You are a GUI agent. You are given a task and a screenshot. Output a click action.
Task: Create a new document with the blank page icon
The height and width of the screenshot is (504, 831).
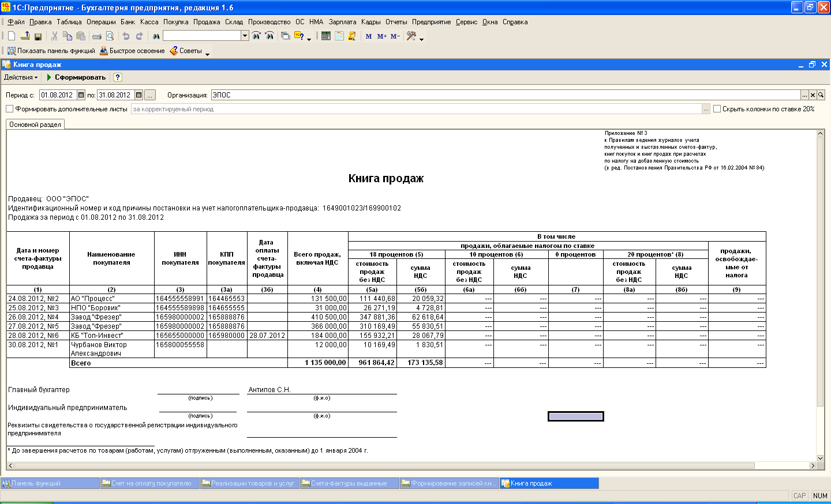pos(12,36)
